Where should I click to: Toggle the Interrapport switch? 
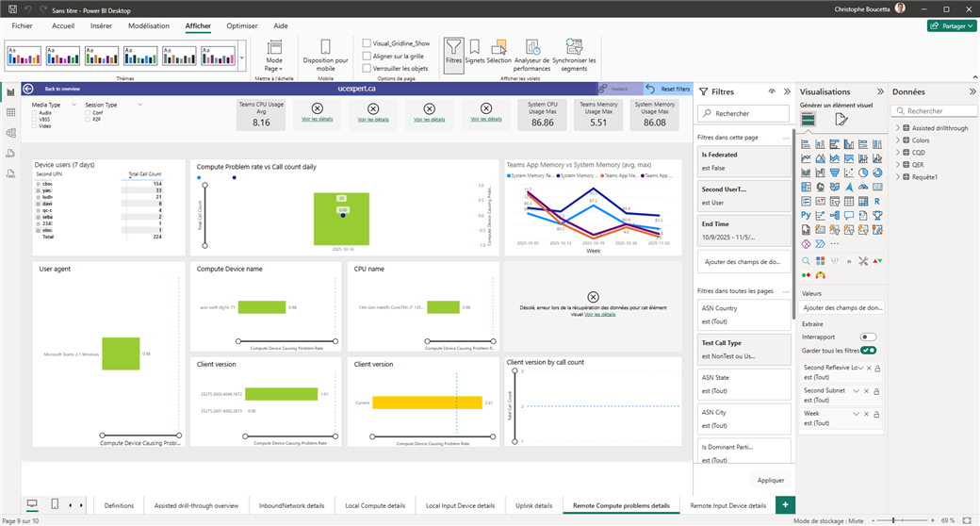(x=868, y=337)
